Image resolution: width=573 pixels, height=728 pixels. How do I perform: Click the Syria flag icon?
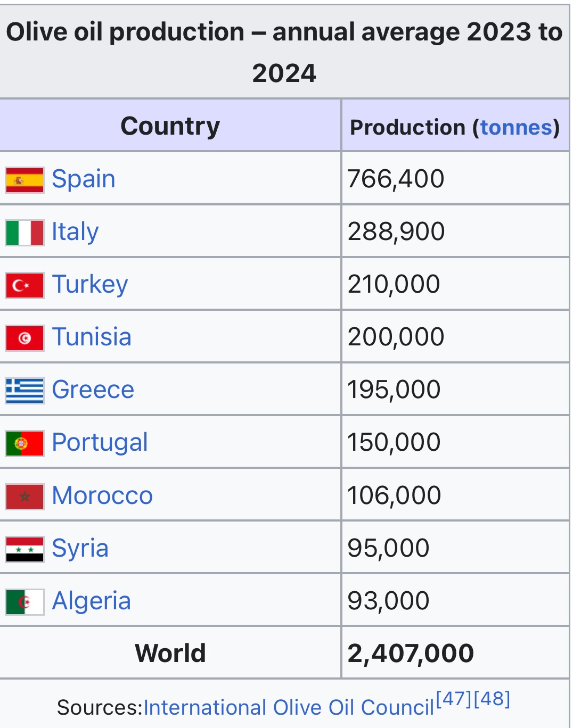pyautogui.click(x=24, y=549)
